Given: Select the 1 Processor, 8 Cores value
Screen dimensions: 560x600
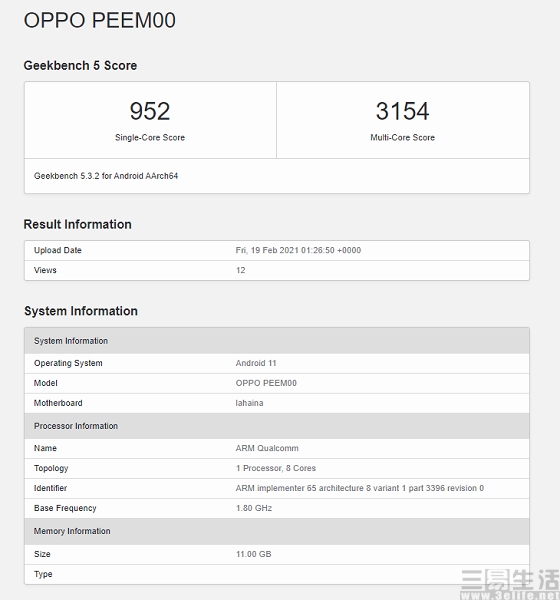Looking at the screenshot, I should (276, 468).
